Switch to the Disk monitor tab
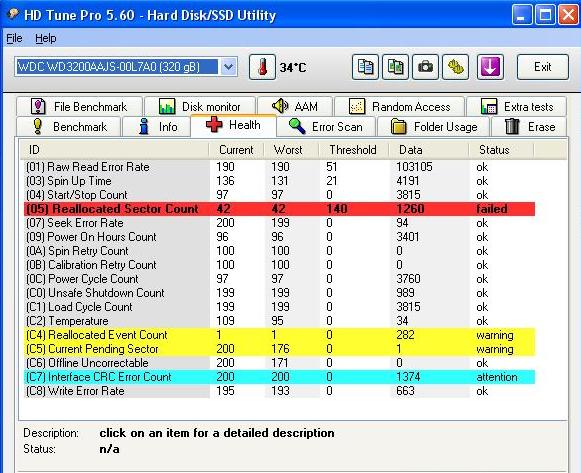The width and height of the screenshot is (581, 473). [200, 107]
